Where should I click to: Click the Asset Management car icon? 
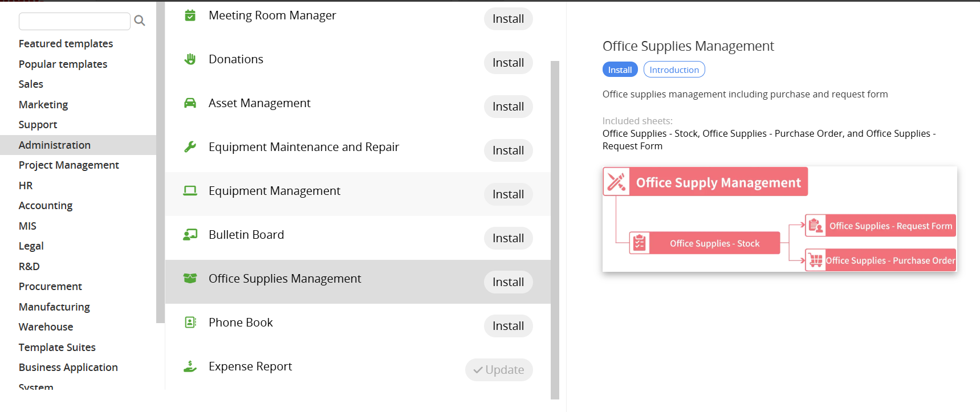tap(190, 103)
